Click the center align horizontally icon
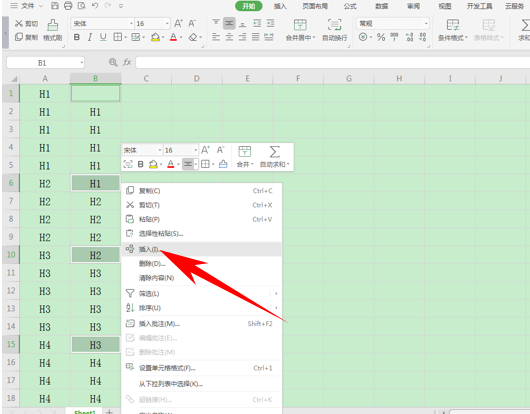530x414 pixels. (x=229, y=37)
